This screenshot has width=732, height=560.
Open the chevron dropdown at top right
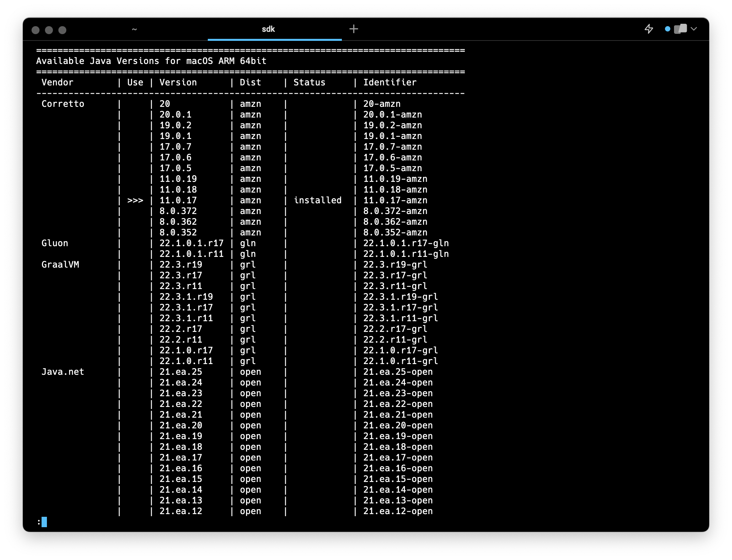click(x=694, y=29)
